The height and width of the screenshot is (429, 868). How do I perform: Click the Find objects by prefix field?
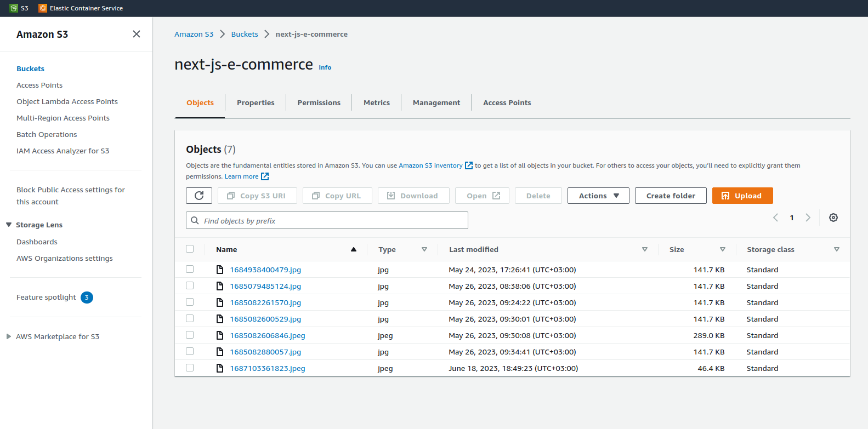pos(327,220)
